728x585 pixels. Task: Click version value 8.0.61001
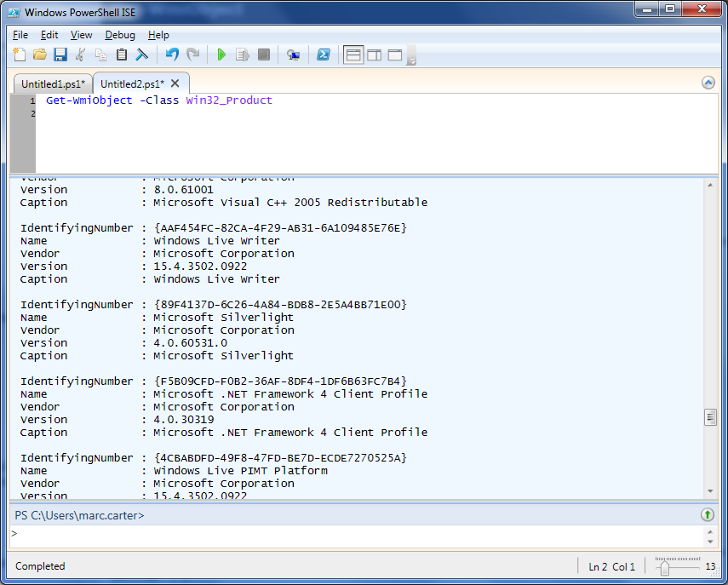coord(183,189)
